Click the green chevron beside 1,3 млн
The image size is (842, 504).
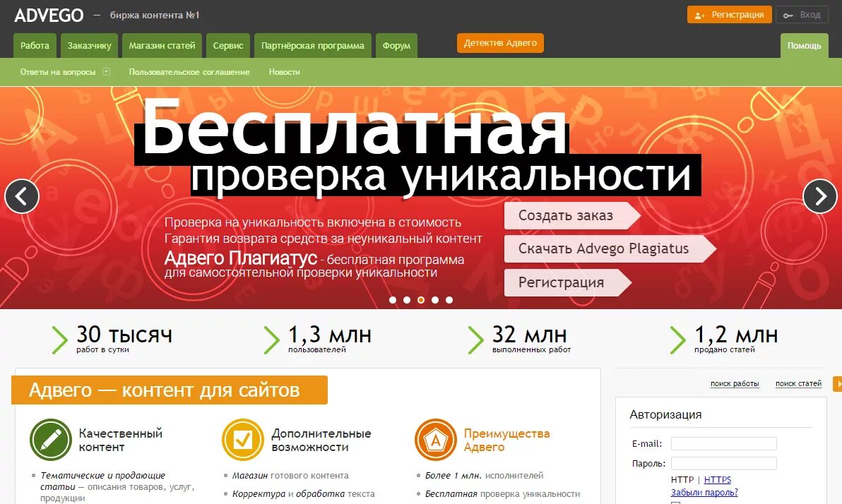tap(272, 340)
